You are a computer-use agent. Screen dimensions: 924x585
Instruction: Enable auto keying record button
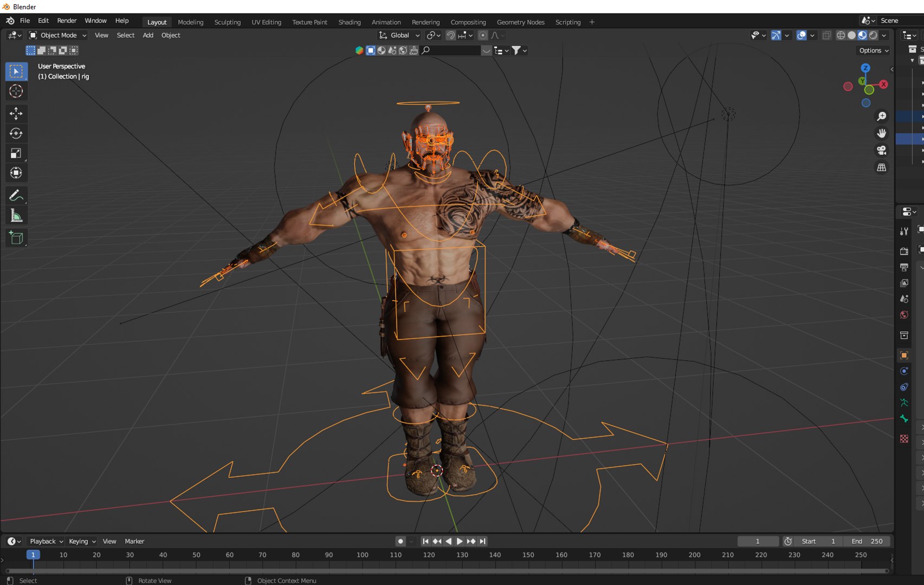pyautogui.click(x=400, y=541)
